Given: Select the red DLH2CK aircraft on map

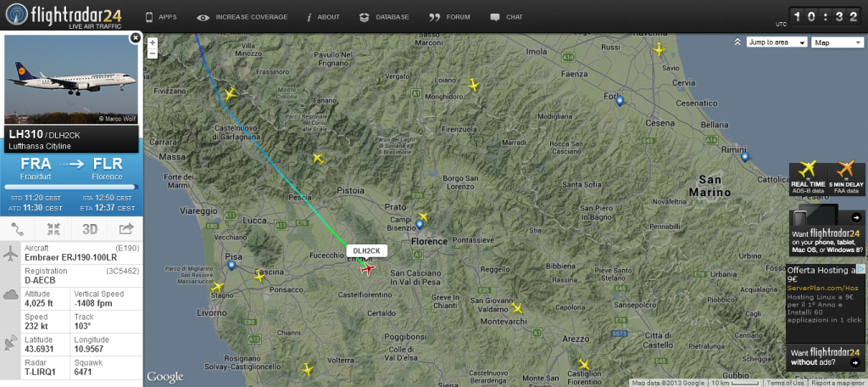Looking at the screenshot, I should [x=366, y=269].
